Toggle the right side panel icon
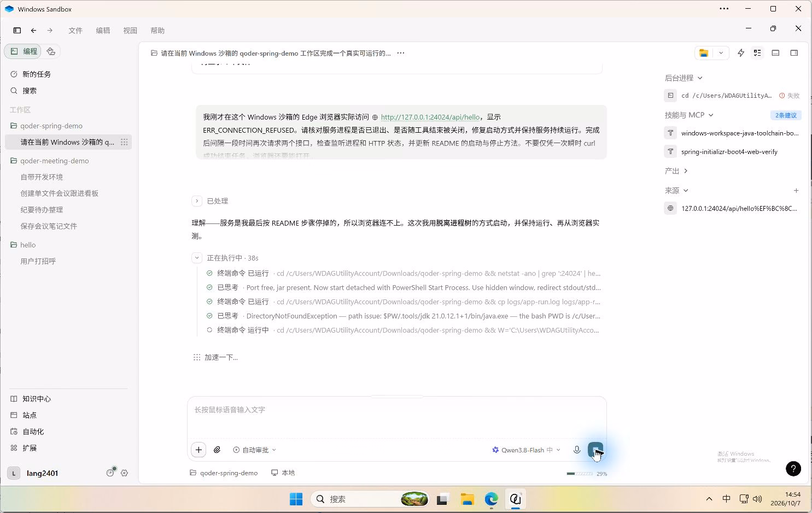The height and width of the screenshot is (513, 812). [794, 53]
